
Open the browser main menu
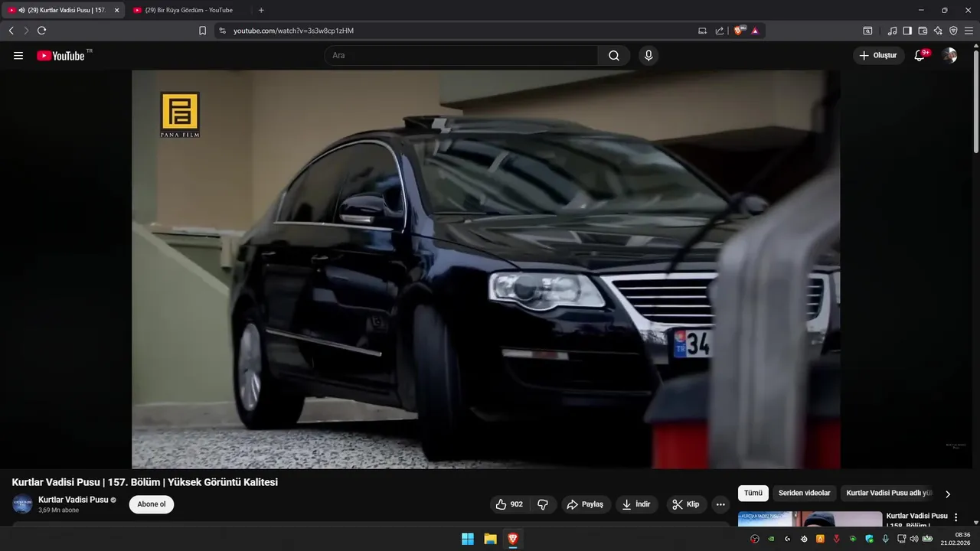969,31
